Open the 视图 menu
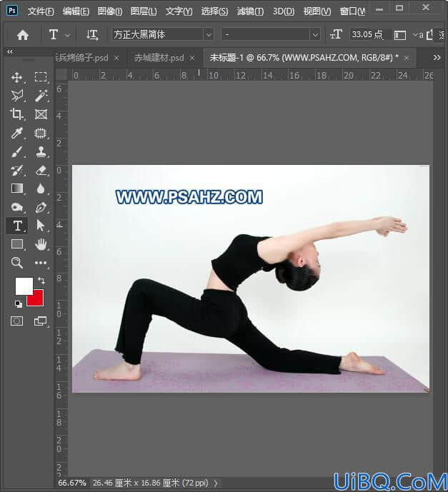448x492 pixels. [317, 11]
